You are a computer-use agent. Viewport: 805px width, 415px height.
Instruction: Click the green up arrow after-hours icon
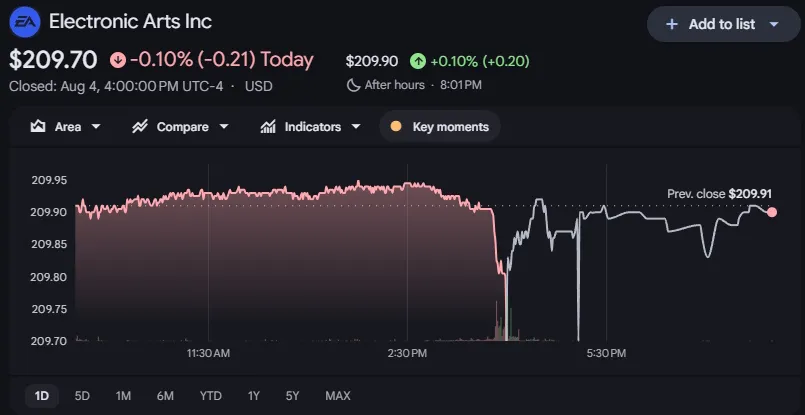418,62
